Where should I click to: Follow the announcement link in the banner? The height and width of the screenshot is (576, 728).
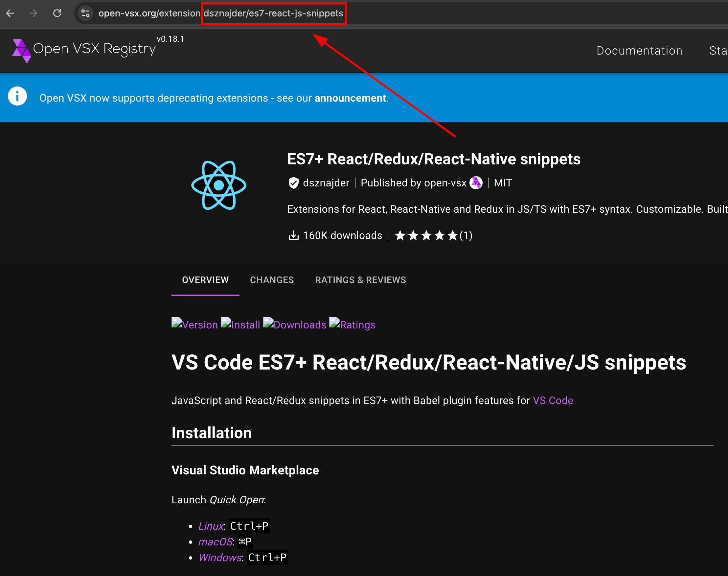coord(350,98)
